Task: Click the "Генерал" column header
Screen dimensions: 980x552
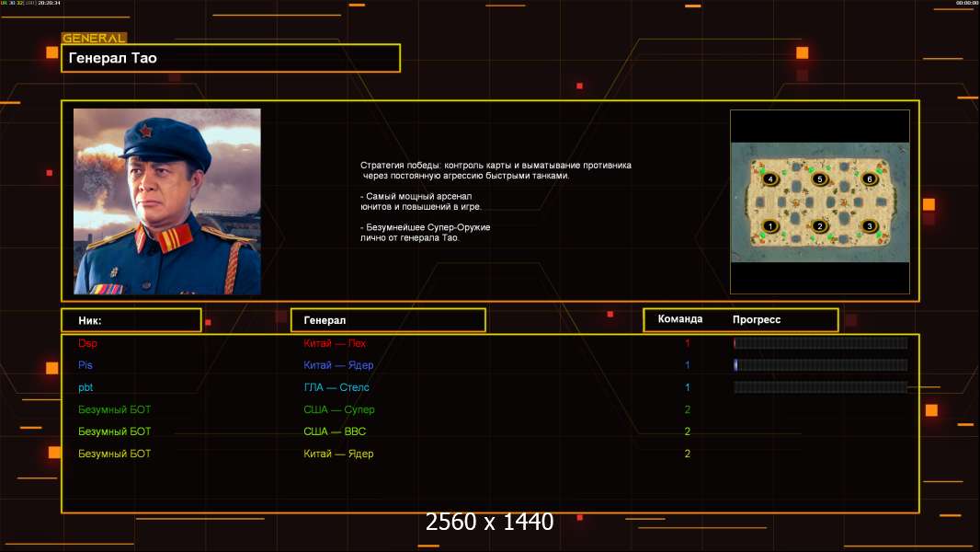Action: [388, 320]
